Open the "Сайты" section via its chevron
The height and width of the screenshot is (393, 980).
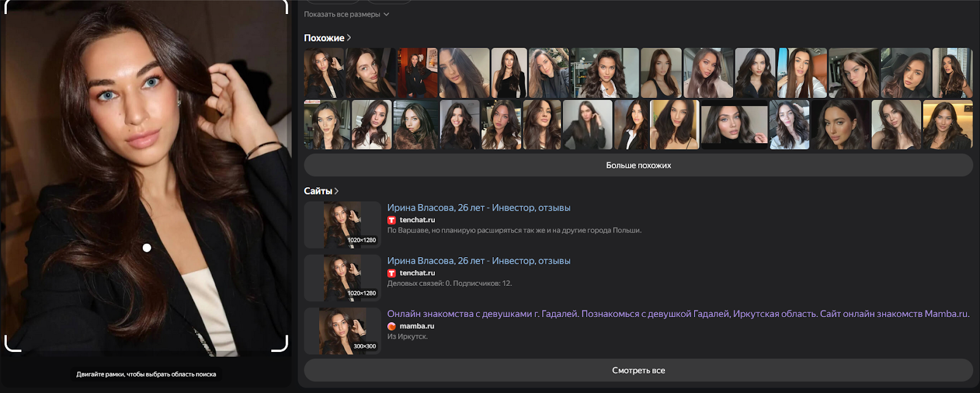(x=336, y=191)
